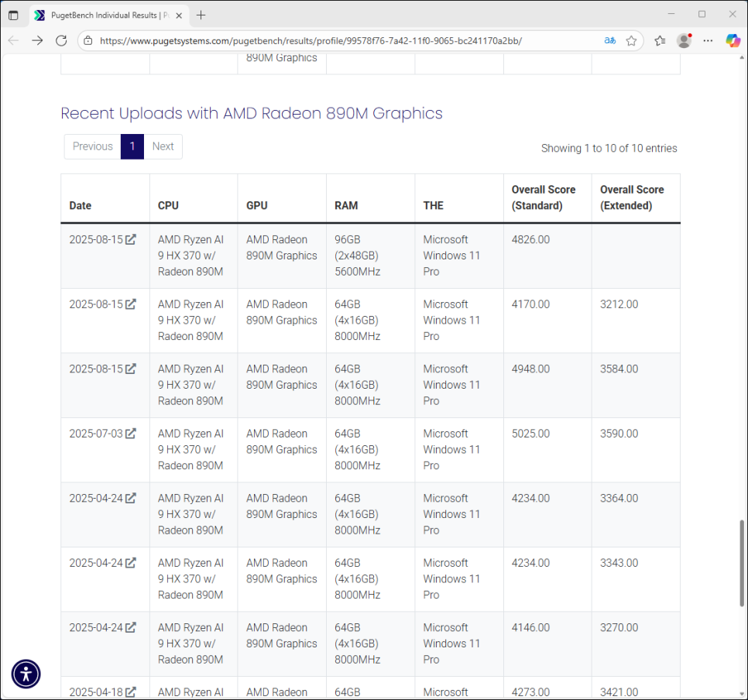Open browser profile avatar icon
Image resolution: width=748 pixels, height=700 pixels.
click(x=684, y=40)
